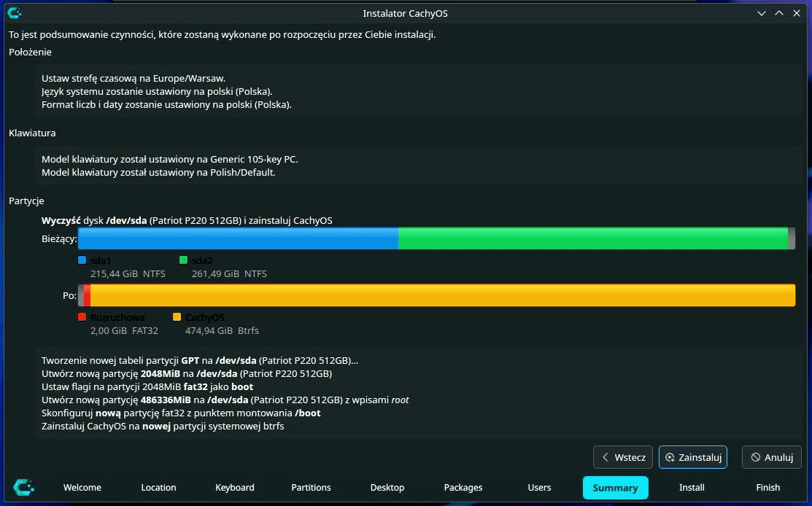Viewport: 812px width, 506px height.
Task: Open the Install step
Action: click(692, 487)
